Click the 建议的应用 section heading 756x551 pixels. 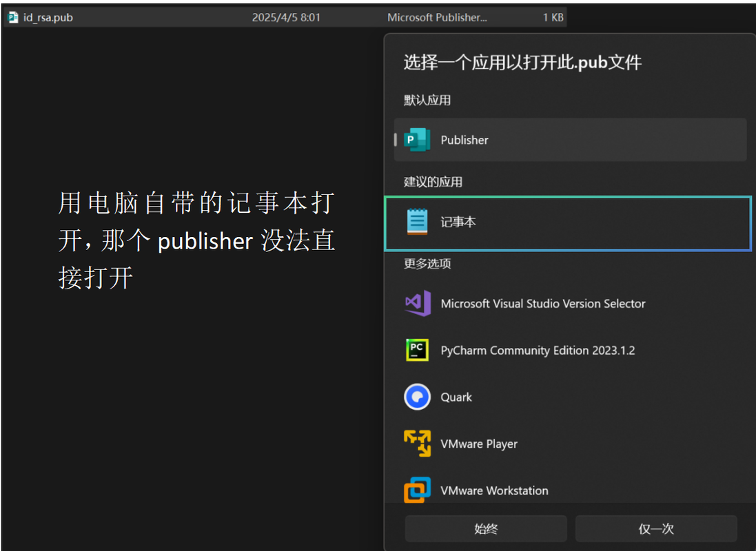pos(433,182)
